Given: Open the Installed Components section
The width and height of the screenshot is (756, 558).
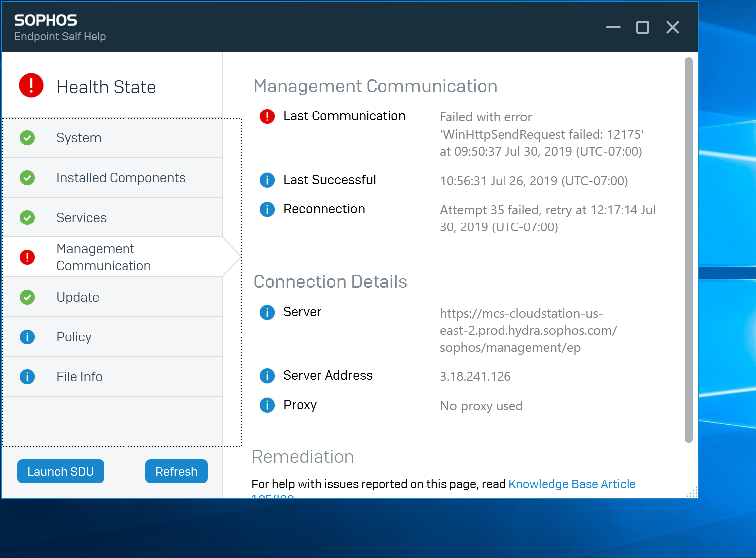Looking at the screenshot, I should coord(113,178).
